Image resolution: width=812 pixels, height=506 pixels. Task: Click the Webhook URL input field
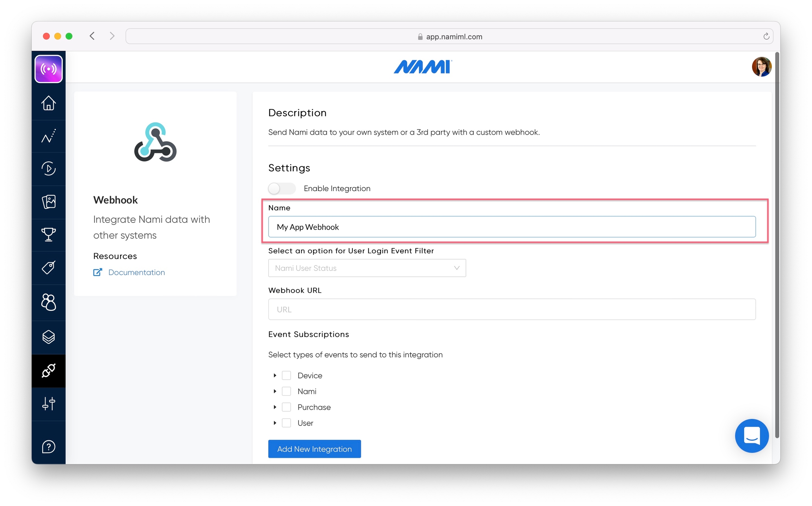pos(512,309)
